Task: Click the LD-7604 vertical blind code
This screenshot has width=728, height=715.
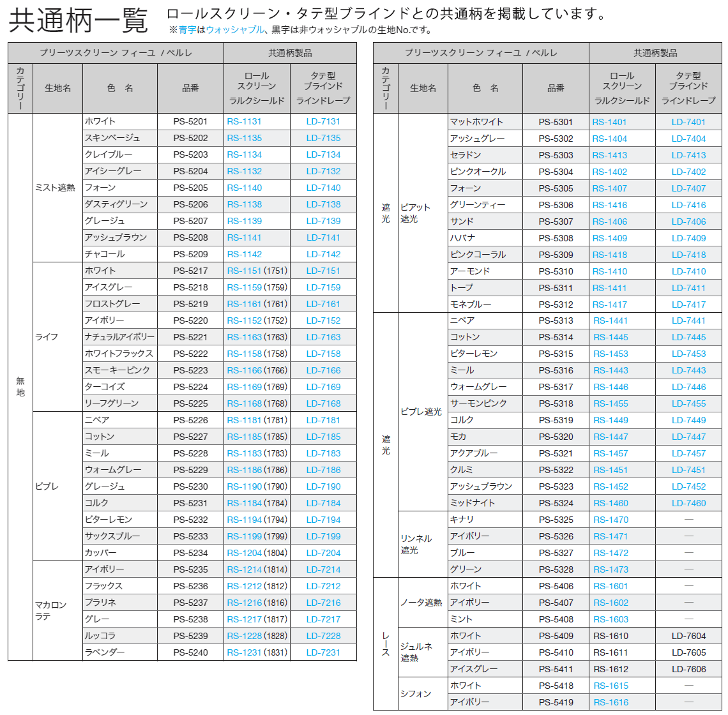Action: 688,636
